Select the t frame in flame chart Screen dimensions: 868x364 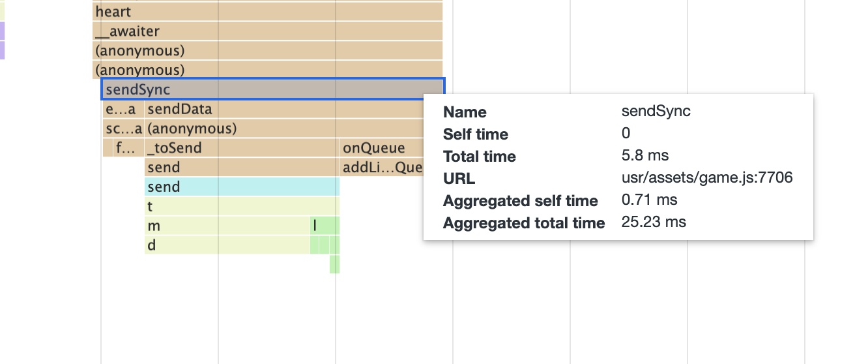click(x=242, y=207)
